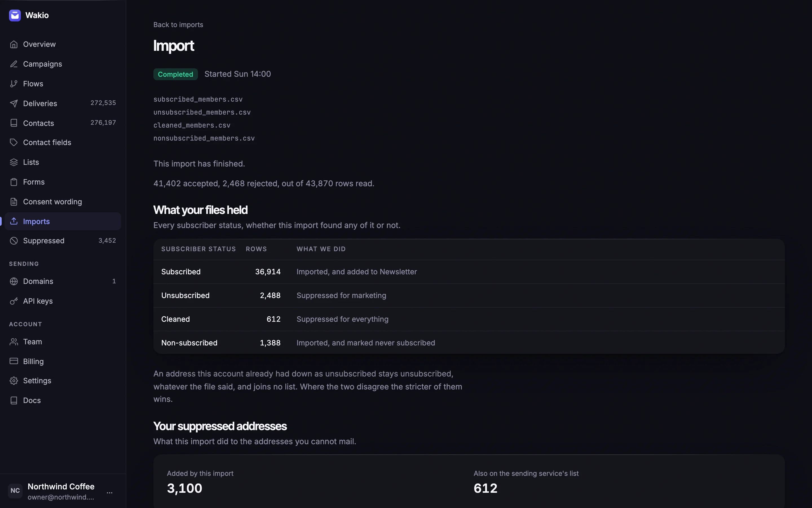Open the Contacts menu label
The width and height of the screenshot is (812, 508).
click(39, 123)
